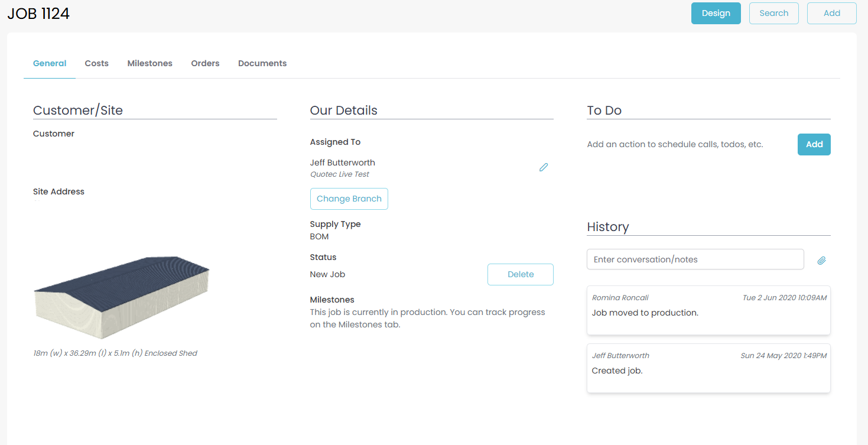
Task: Focus the Enter conversation/notes field
Action: tap(695, 259)
